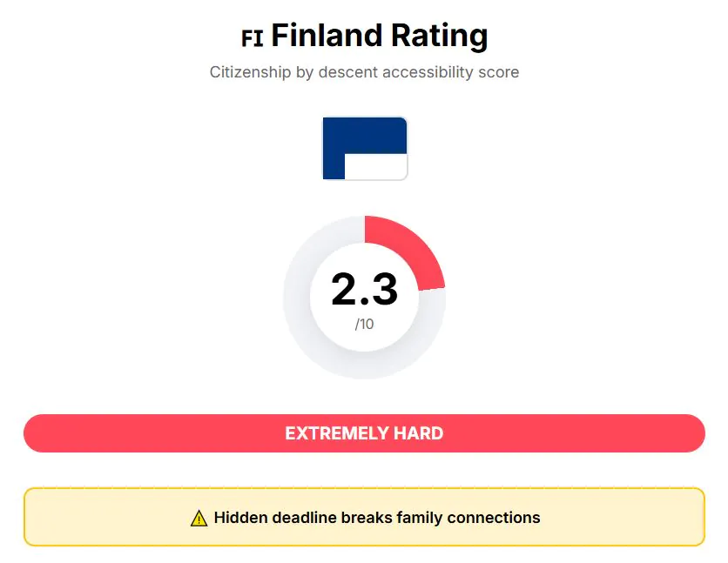
Task: Click the word Citizenship in the subtitle
Action: click(250, 72)
